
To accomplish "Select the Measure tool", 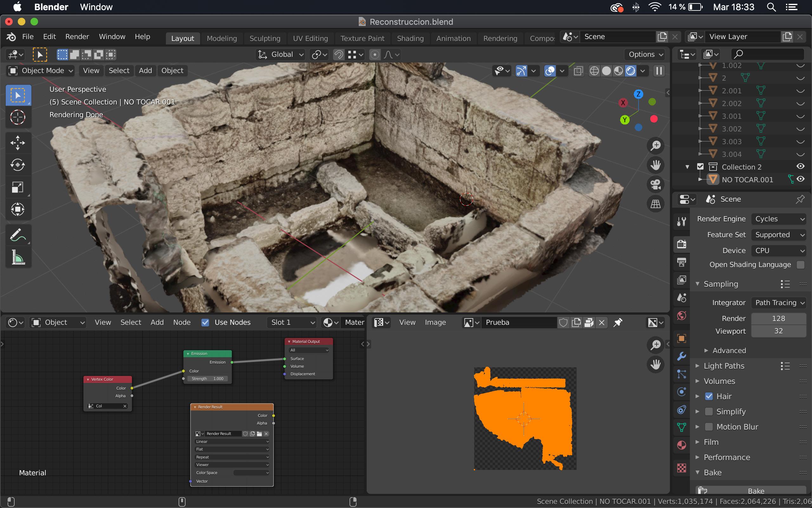I will pyautogui.click(x=18, y=257).
